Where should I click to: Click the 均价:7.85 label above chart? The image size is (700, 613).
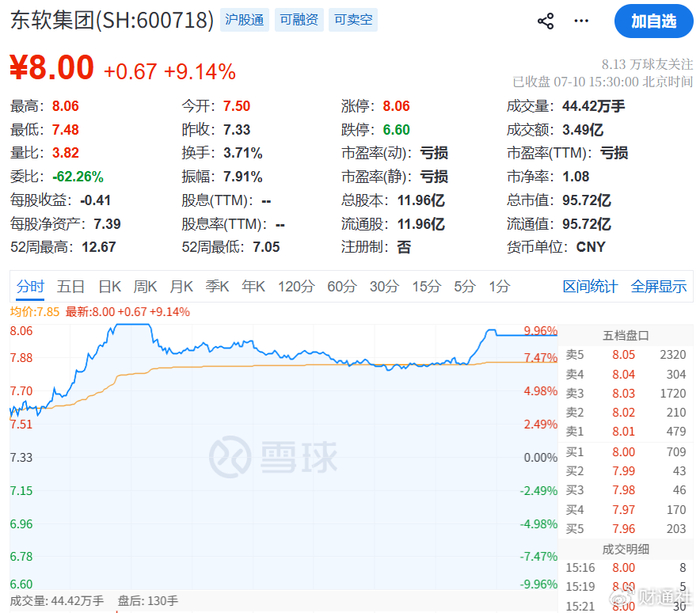coord(34,312)
